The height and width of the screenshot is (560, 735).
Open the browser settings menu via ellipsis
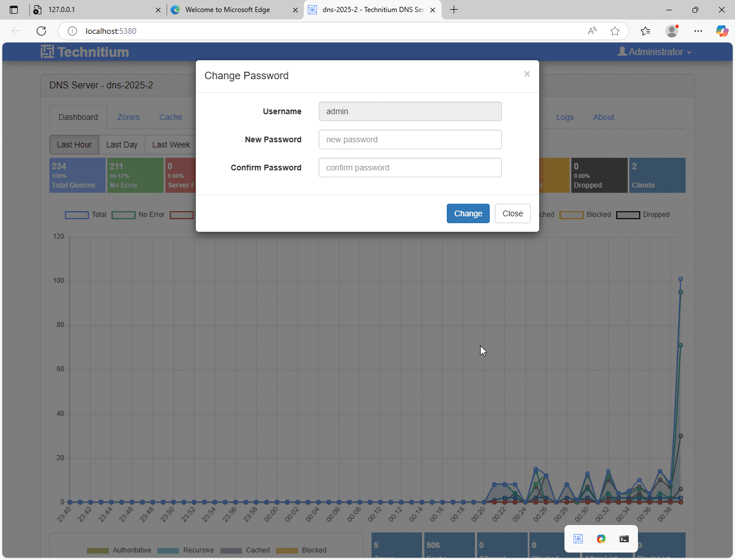[x=698, y=31]
